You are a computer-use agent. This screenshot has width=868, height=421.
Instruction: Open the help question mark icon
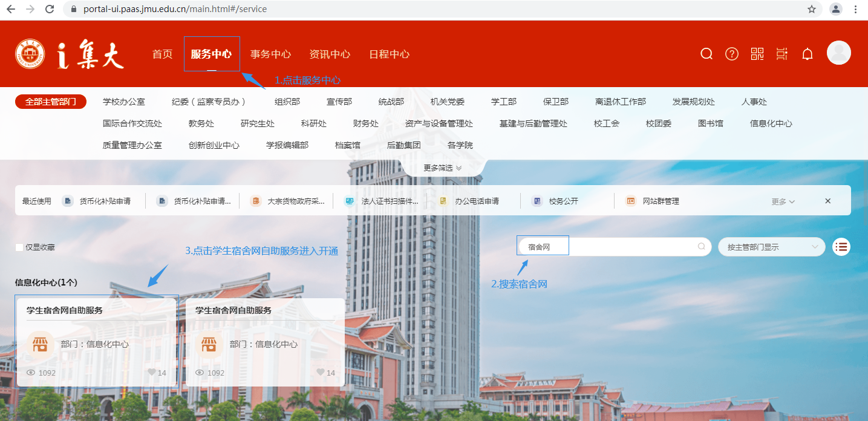732,54
